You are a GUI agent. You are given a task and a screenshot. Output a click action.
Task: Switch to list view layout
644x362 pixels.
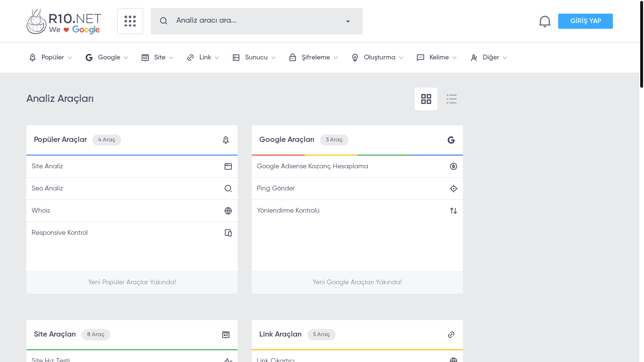coord(452,99)
